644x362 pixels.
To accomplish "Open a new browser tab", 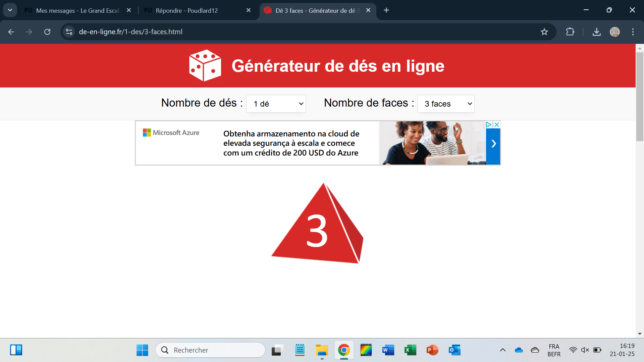I will point(386,10).
